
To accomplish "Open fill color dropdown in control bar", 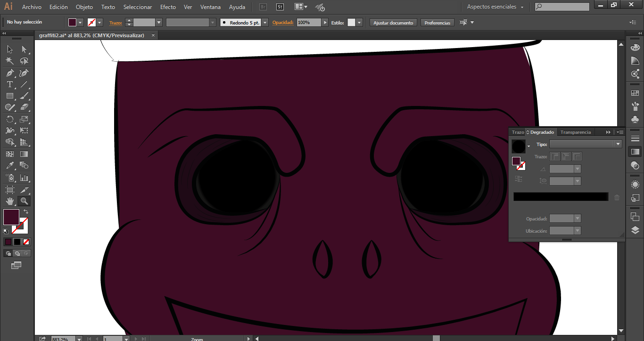I will (80, 23).
